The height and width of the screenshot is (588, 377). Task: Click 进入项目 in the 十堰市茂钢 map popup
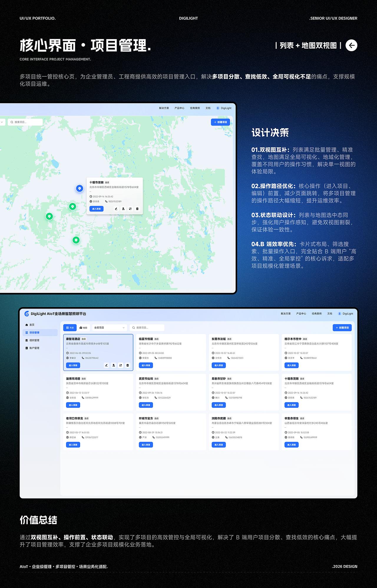pyautogui.click(x=96, y=209)
